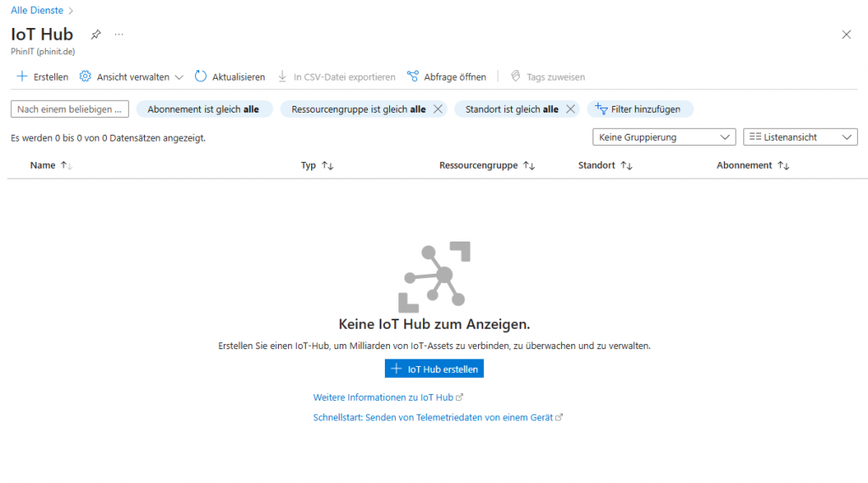
Task: Expand the Listenansicht dropdown
Action: pos(800,137)
